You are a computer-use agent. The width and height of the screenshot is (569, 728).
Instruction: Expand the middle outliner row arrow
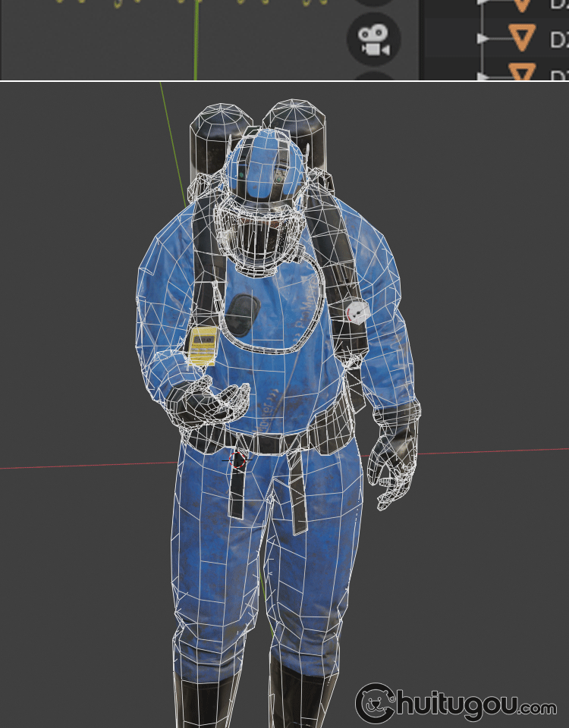tap(483, 37)
